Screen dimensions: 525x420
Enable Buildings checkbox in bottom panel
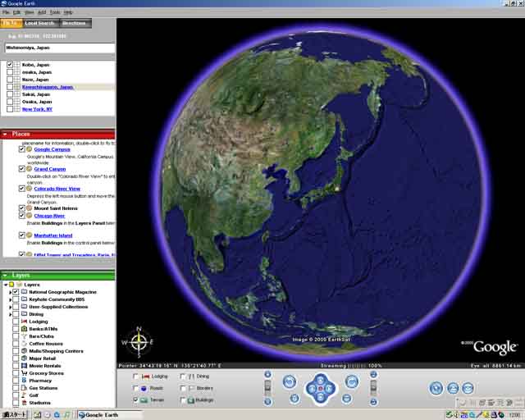pyautogui.click(x=183, y=400)
